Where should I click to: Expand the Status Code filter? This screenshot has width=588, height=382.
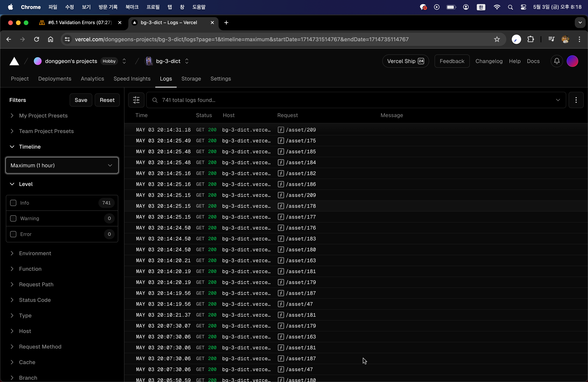click(35, 300)
